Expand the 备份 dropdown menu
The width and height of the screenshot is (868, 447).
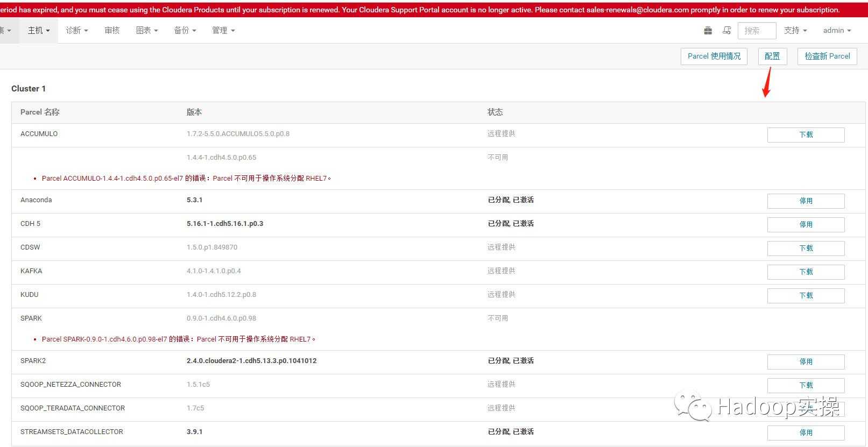click(x=185, y=31)
